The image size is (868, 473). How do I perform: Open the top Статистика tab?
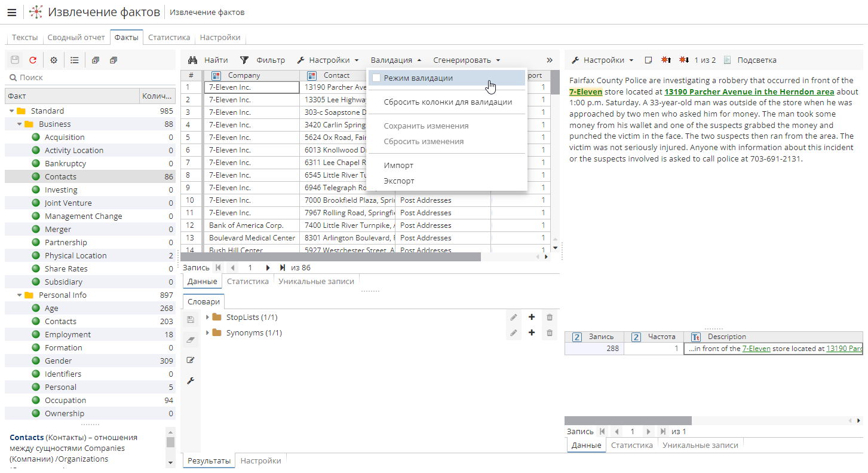(169, 38)
